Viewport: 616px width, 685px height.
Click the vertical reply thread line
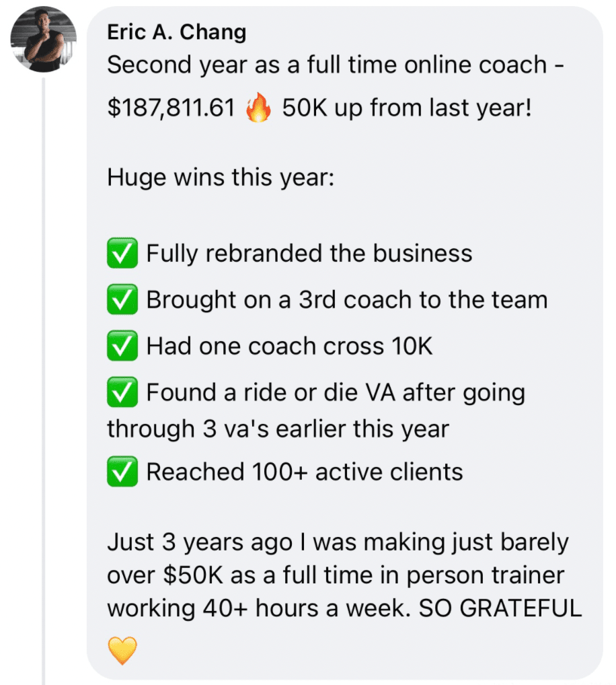44,377
